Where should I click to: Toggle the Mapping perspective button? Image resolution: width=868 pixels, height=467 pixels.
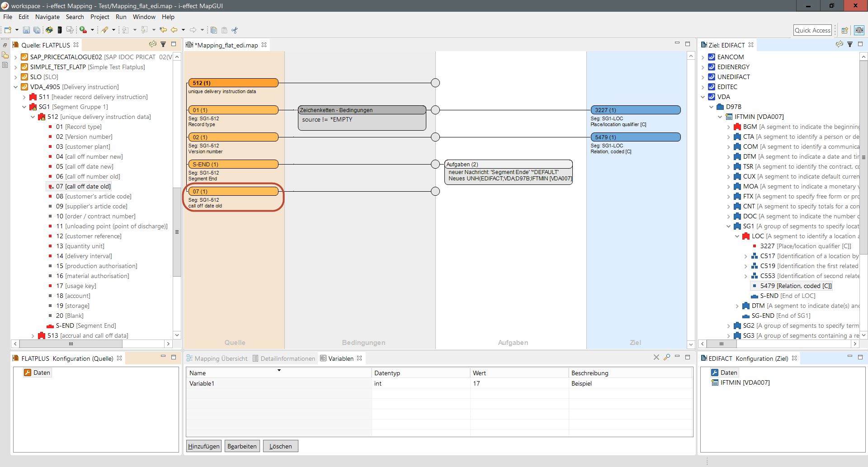[859, 30]
